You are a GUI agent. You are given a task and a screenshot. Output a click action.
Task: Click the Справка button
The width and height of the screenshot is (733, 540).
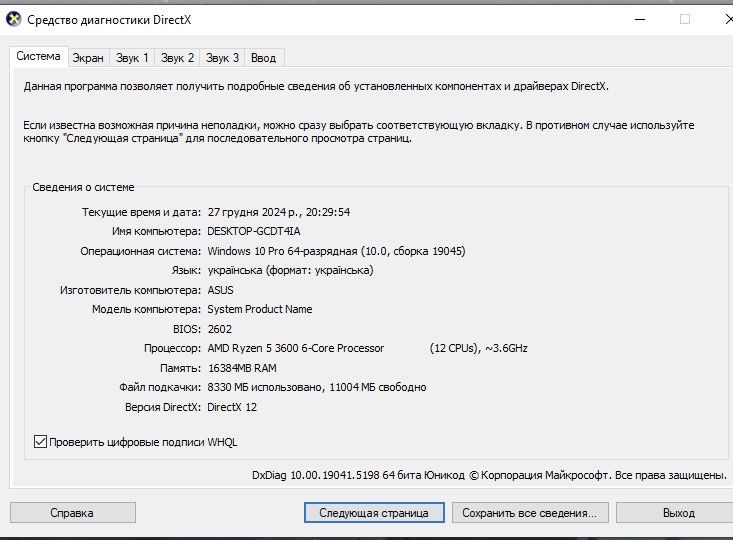point(72,513)
